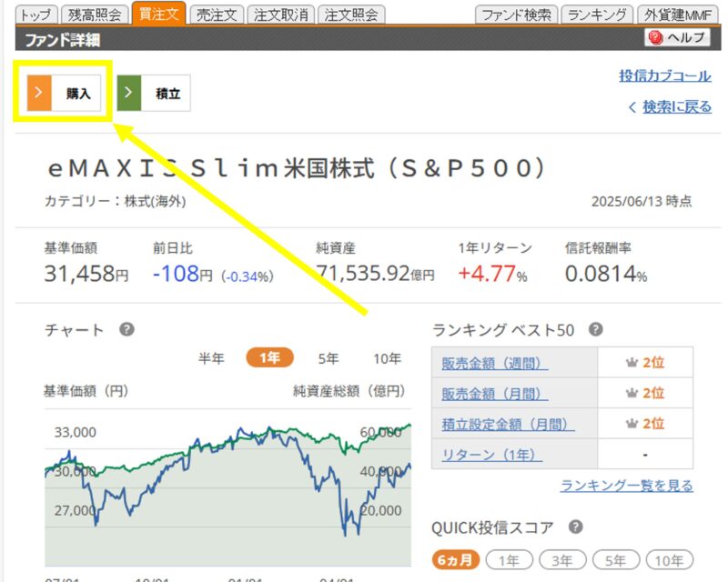Click the -108円 前日比 value

(x=183, y=274)
